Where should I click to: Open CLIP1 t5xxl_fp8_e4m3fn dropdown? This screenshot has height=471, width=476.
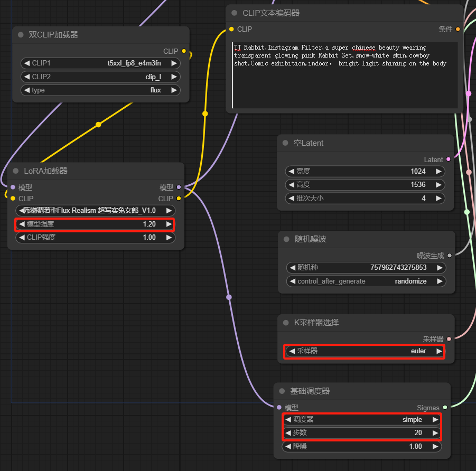click(100, 63)
